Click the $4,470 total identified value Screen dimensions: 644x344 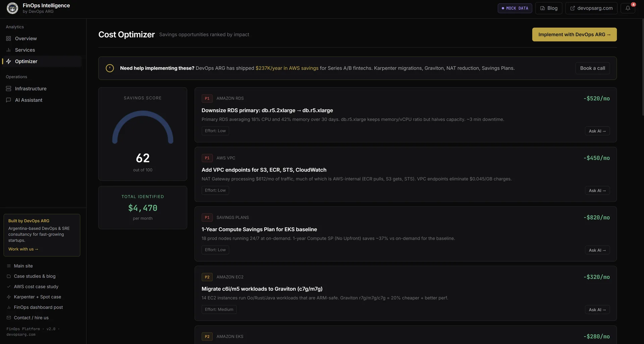143,208
